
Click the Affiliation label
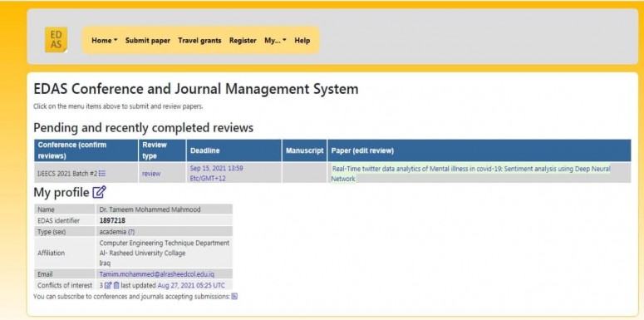click(51, 253)
